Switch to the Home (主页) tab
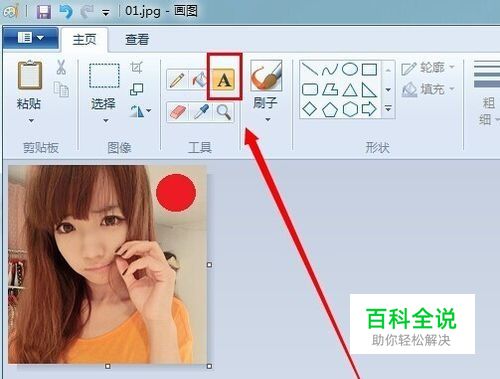This screenshot has height=379, width=500. [85, 40]
